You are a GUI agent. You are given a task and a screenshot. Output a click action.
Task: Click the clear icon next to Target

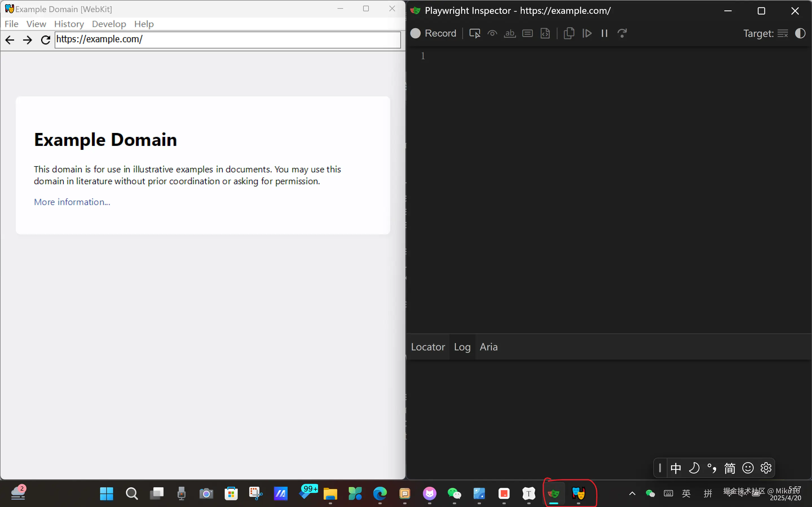click(x=782, y=33)
